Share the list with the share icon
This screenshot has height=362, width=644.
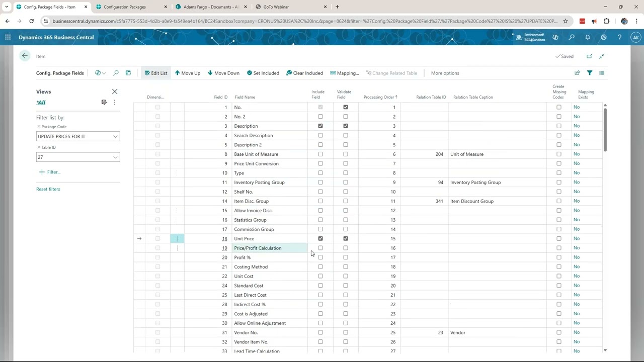[x=577, y=73]
